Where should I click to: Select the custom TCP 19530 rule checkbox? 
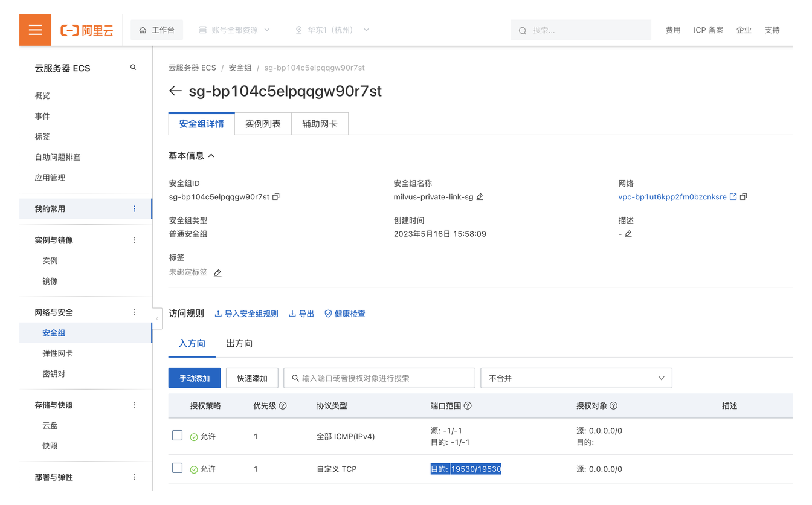click(177, 468)
